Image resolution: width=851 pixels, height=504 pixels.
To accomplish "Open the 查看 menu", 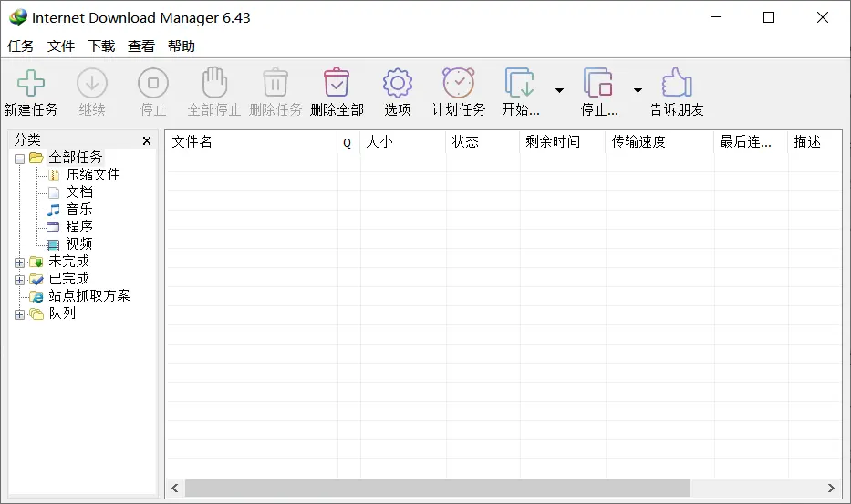I will [141, 46].
